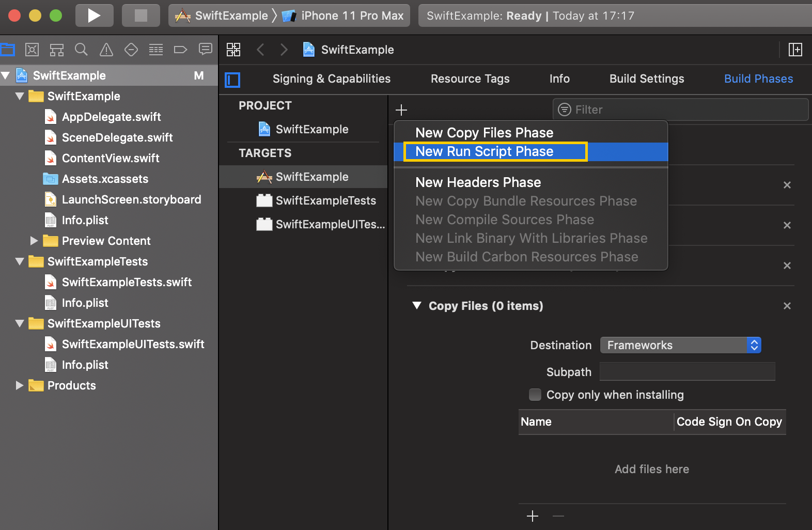
Task: Open the Breakpoint navigator icon
Action: [x=180, y=50]
